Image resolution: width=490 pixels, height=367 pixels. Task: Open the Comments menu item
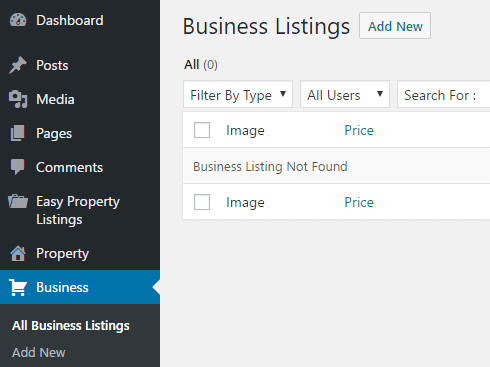[80, 167]
